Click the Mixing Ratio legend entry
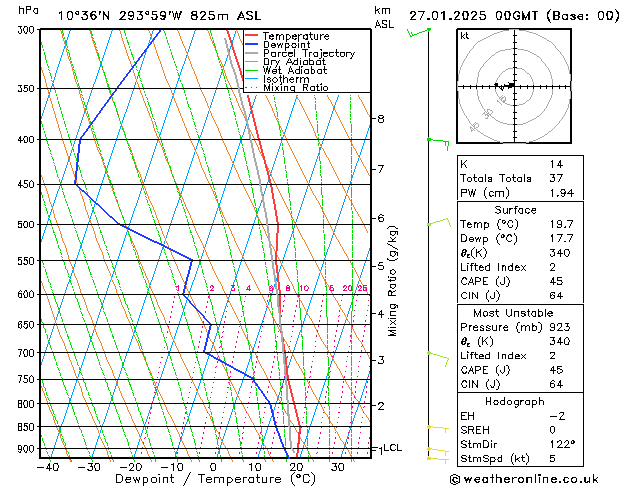The width and height of the screenshot is (629, 486). pos(287,87)
